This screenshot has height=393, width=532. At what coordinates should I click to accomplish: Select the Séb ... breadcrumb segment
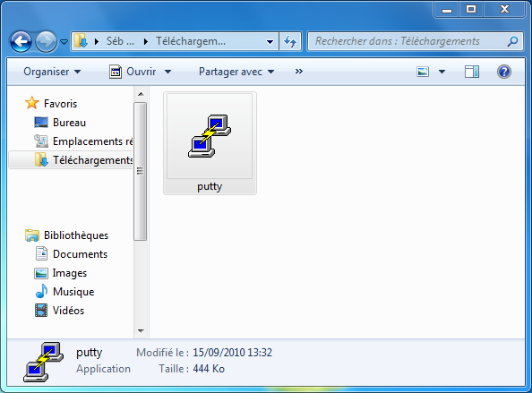click(x=120, y=41)
